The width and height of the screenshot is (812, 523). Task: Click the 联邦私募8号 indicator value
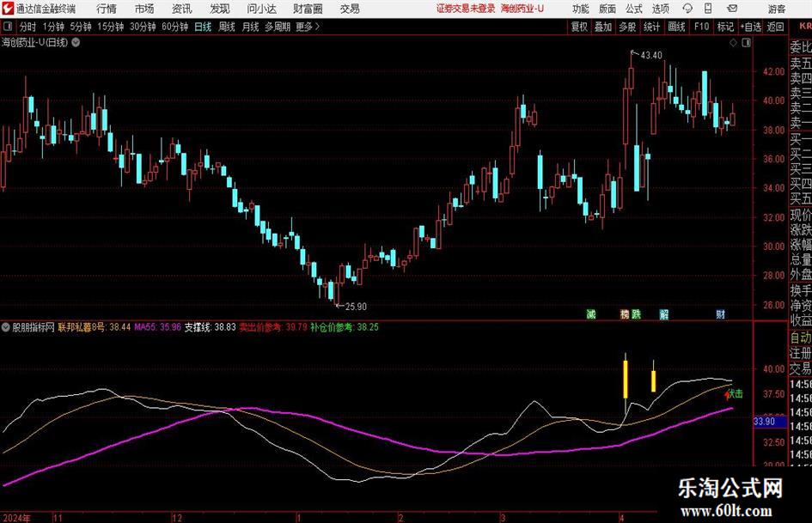pyautogui.click(x=95, y=326)
